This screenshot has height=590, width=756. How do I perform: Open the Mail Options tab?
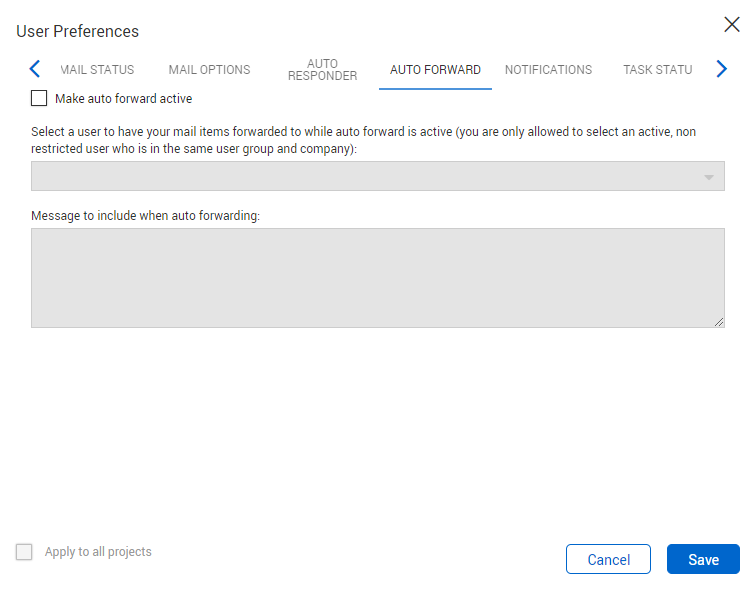[209, 70]
